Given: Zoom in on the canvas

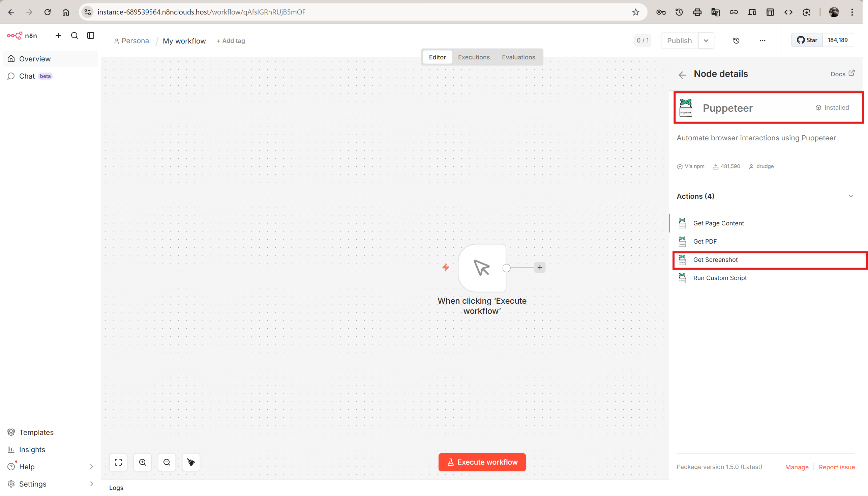Looking at the screenshot, I should pos(143,462).
